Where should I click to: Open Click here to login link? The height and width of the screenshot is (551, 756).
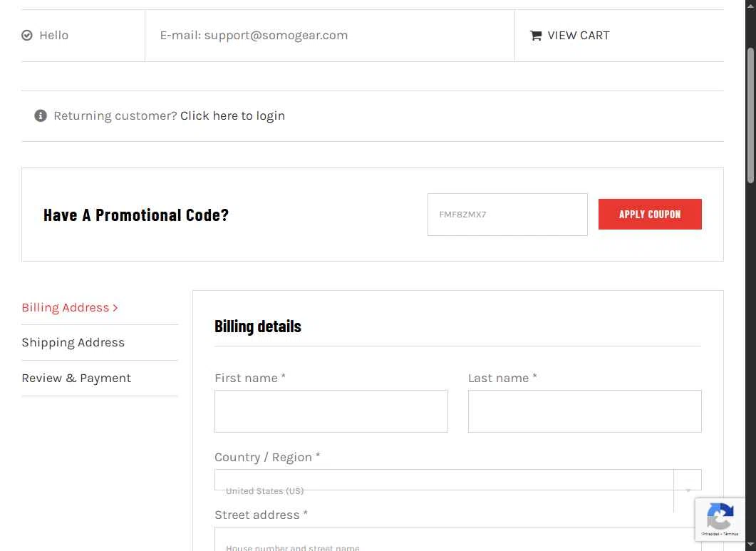(232, 115)
